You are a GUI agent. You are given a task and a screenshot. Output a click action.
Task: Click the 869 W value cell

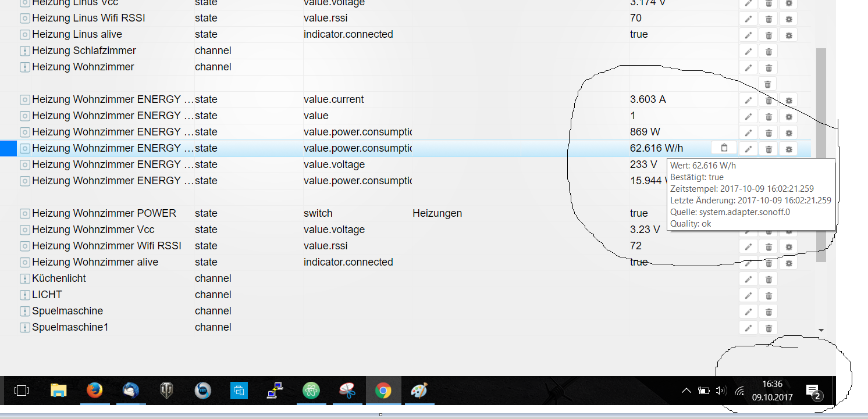645,132
